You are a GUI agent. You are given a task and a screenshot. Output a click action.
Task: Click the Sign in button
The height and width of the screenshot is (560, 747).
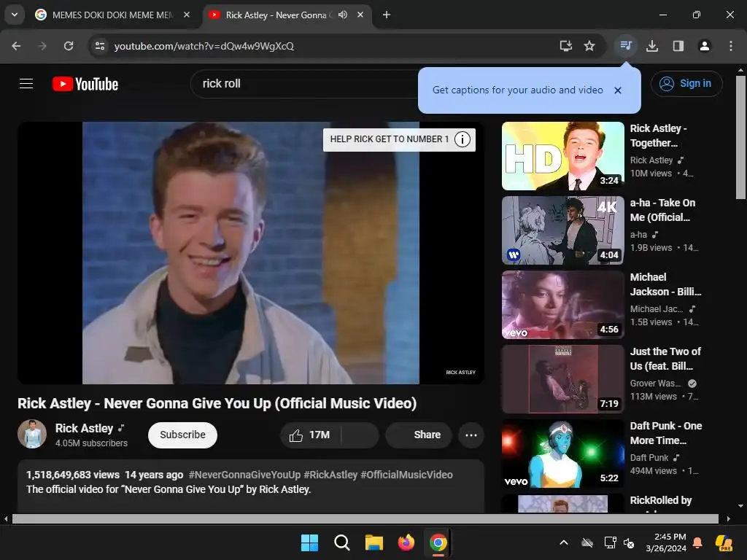click(x=686, y=84)
